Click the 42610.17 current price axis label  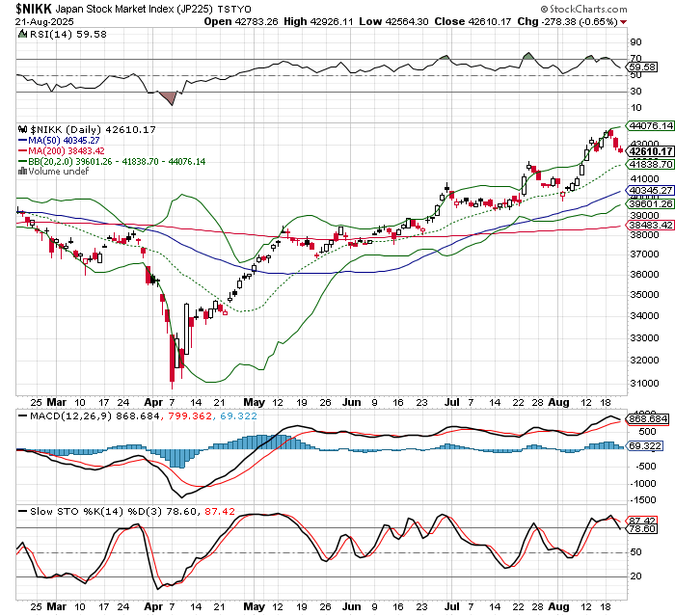(650, 150)
